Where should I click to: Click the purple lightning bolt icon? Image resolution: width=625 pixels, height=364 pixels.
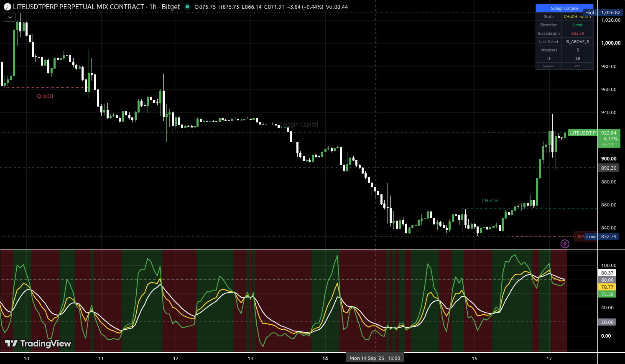point(565,244)
